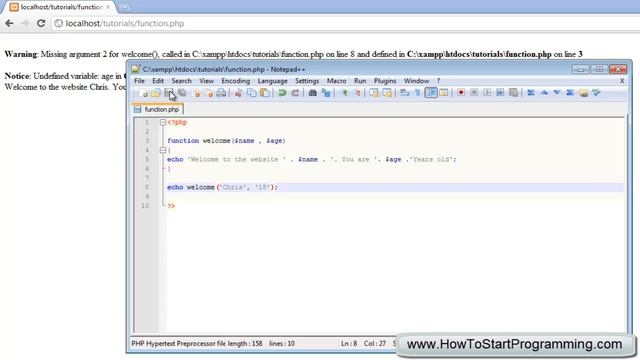Open the File menu in Notepad++
This screenshot has width=640, height=360.
point(140,81)
